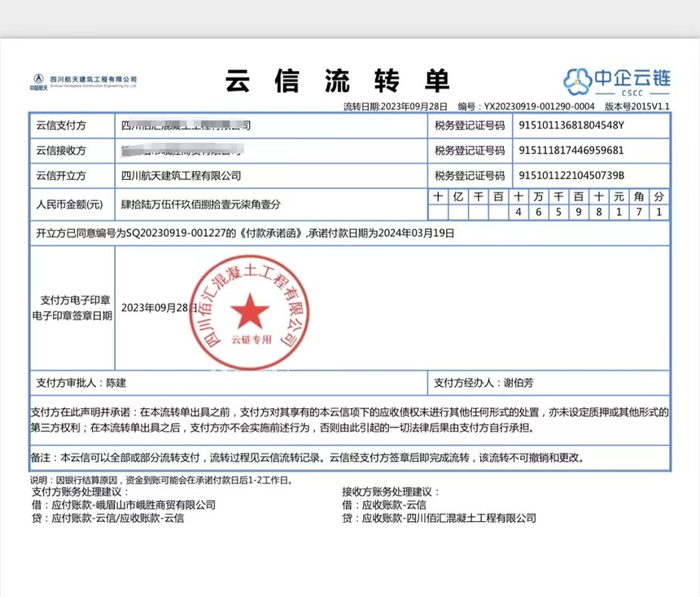Select tax number 91510112210450739B
The width and height of the screenshot is (700, 597).
click(x=571, y=175)
